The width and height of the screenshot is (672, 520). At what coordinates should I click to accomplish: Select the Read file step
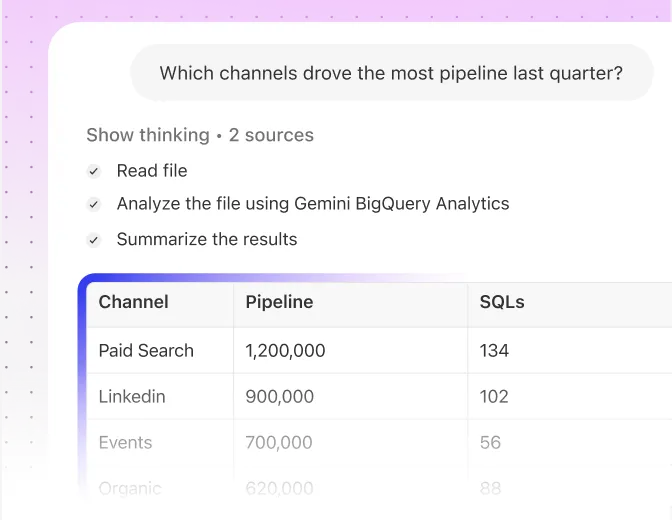click(x=152, y=171)
